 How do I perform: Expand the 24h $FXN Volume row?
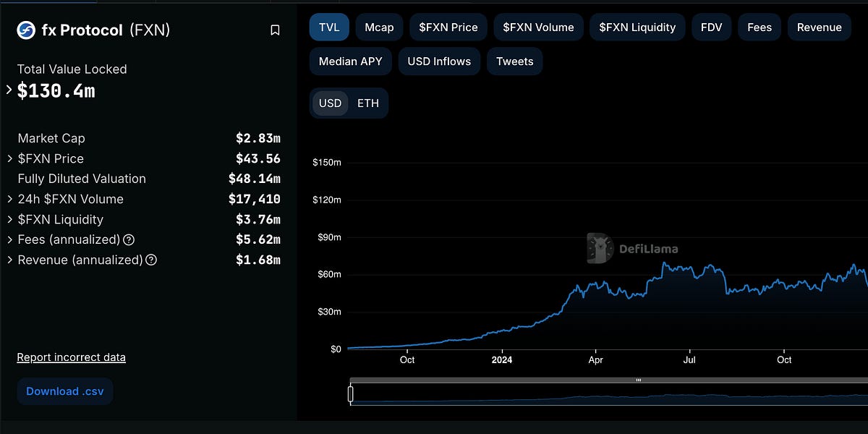[x=9, y=199]
